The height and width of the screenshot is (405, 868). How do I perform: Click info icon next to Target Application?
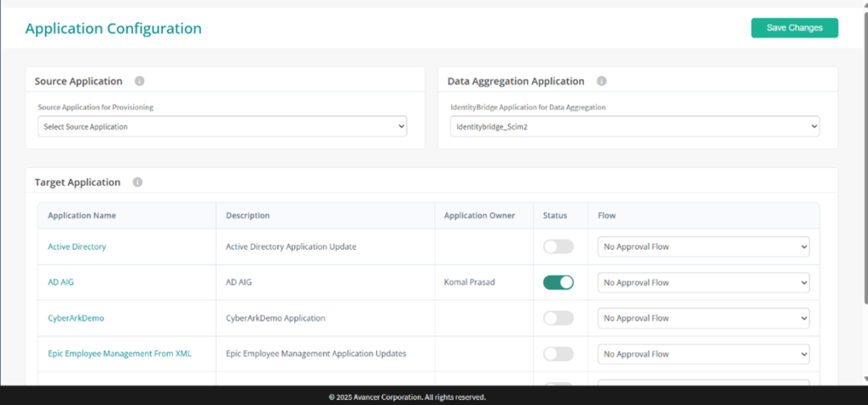click(138, 182)
